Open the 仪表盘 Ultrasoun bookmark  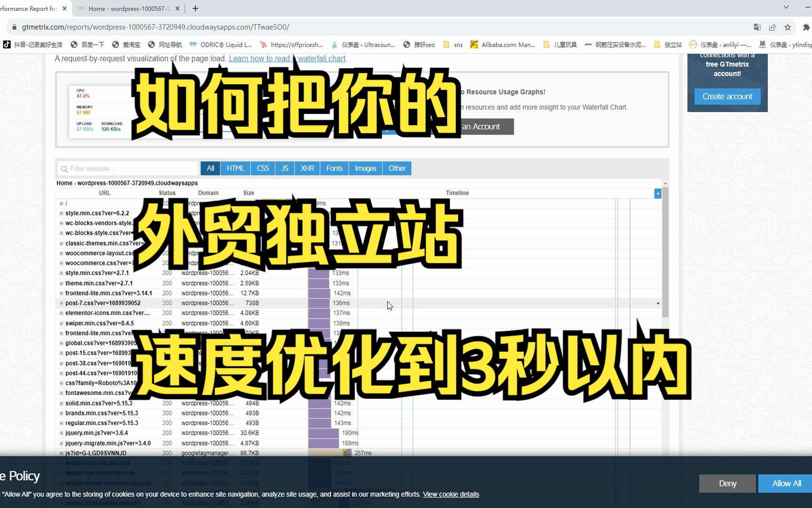pos(363,45)
